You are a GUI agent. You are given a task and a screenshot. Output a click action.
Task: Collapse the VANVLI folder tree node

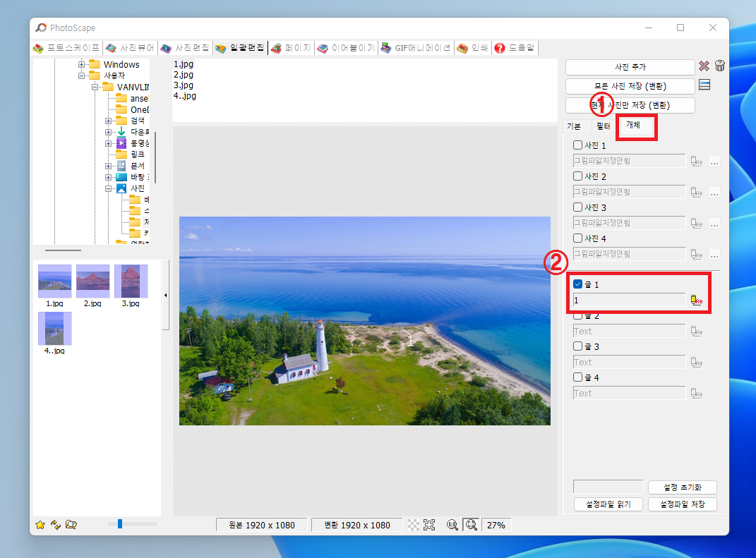(95, 87)
